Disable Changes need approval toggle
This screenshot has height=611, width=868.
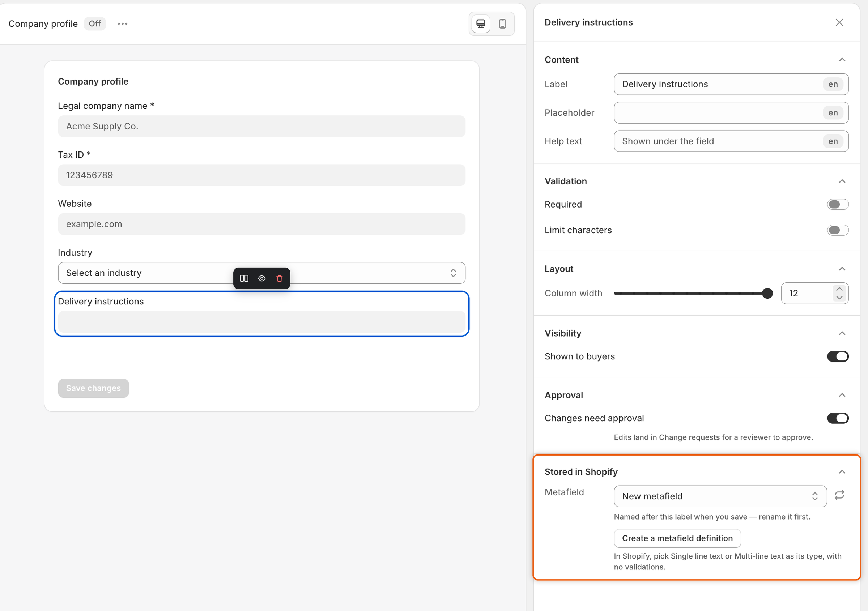[x=838, y=418]
